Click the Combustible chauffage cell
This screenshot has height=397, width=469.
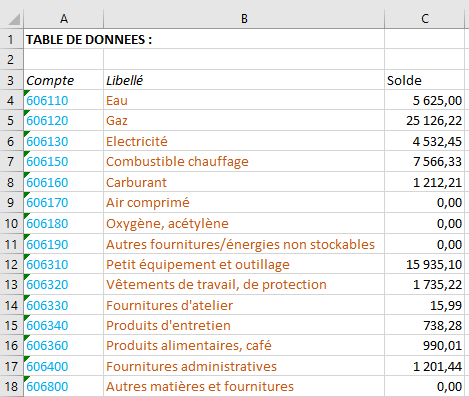(244, 161)
